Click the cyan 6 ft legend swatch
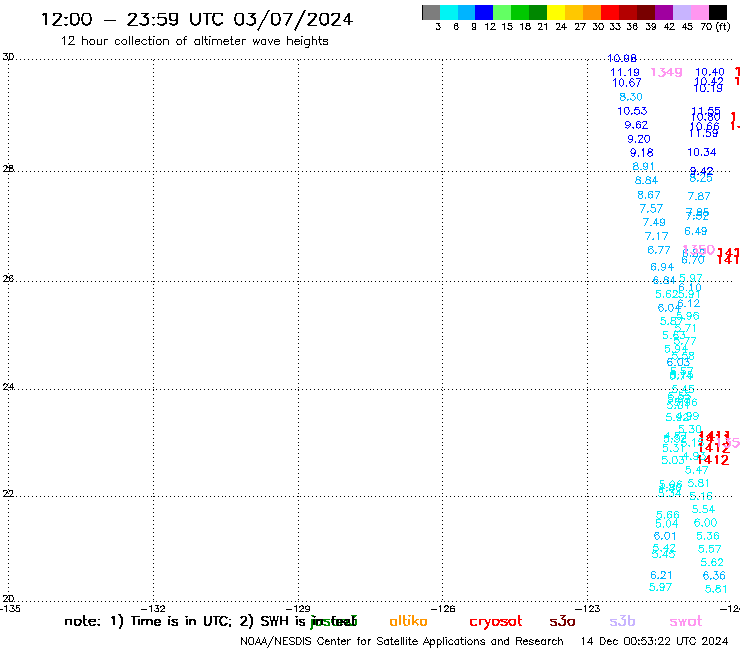This screenshot has width=740, height=650. (x=449, y=12)
